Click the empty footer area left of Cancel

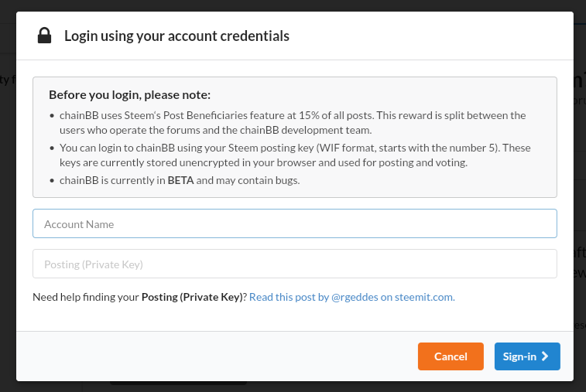coord(217,356)
